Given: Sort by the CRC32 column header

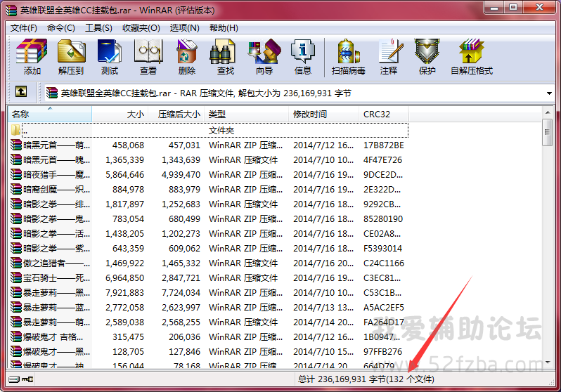Looking at the screenshot, I should click(383, 115).
